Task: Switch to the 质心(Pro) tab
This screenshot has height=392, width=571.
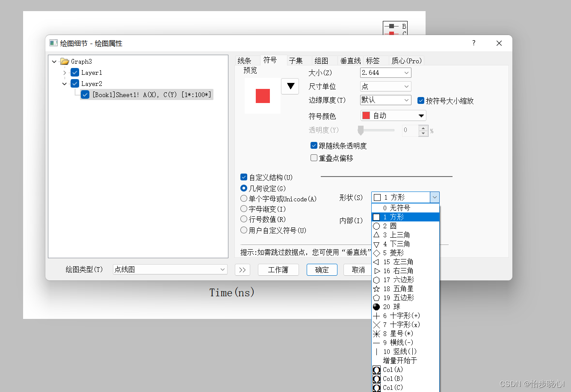Action: click(407, 61)
